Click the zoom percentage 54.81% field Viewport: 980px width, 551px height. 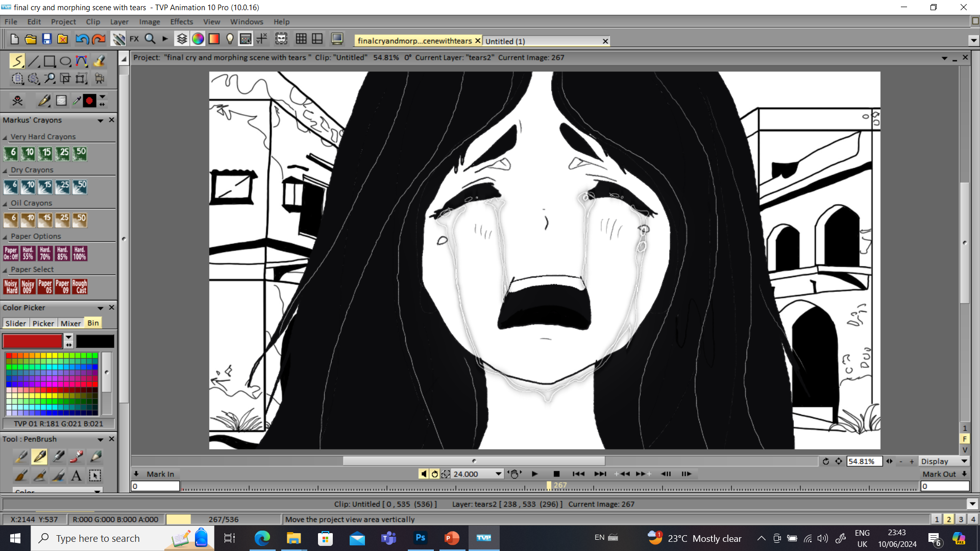pyautogui.click(x=864, y=461)
